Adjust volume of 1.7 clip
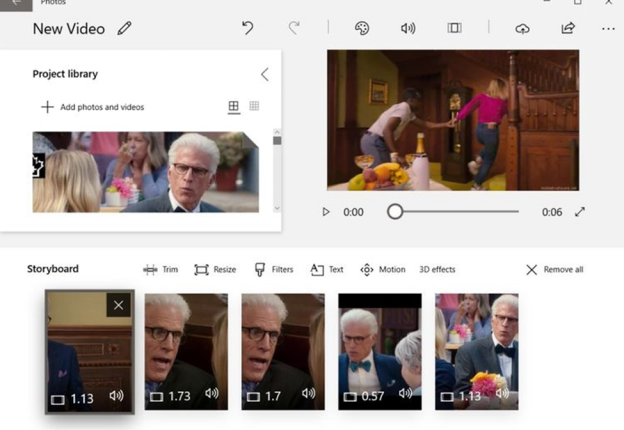This screenshot has height=430, width=624. pos(308,393)
